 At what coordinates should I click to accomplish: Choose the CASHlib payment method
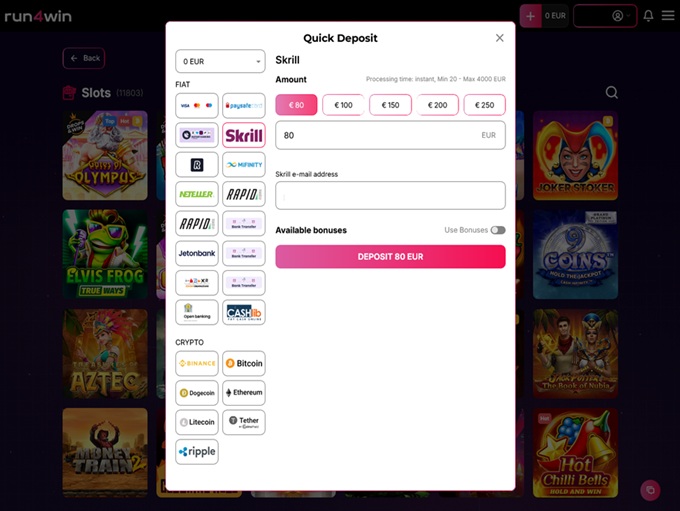(244, 312)
